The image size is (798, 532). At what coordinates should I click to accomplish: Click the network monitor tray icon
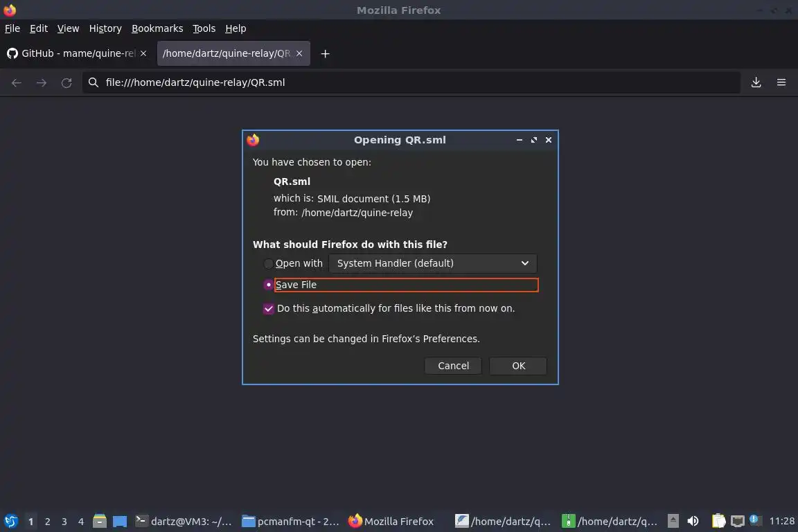point(738,522)
